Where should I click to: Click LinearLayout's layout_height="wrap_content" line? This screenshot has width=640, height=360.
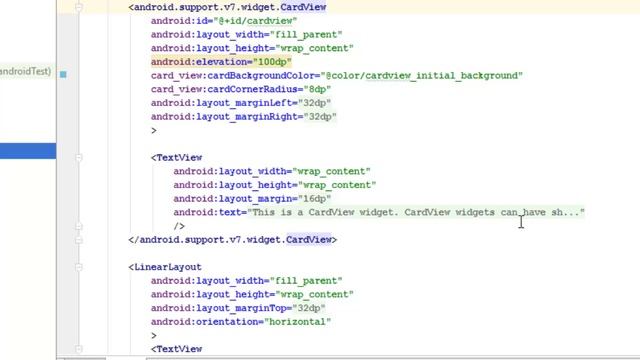point(252,295)
